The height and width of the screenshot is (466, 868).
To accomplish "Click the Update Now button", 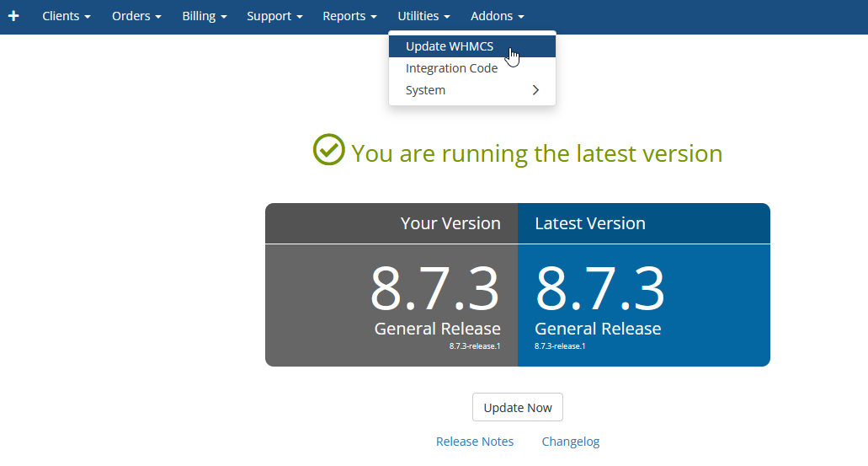I will point(518,407).
